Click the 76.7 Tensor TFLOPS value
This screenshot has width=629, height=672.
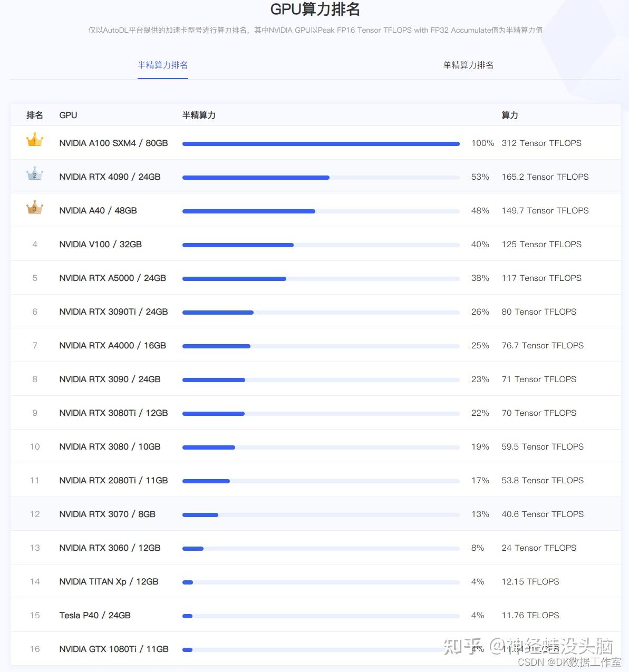pos(542,346)
